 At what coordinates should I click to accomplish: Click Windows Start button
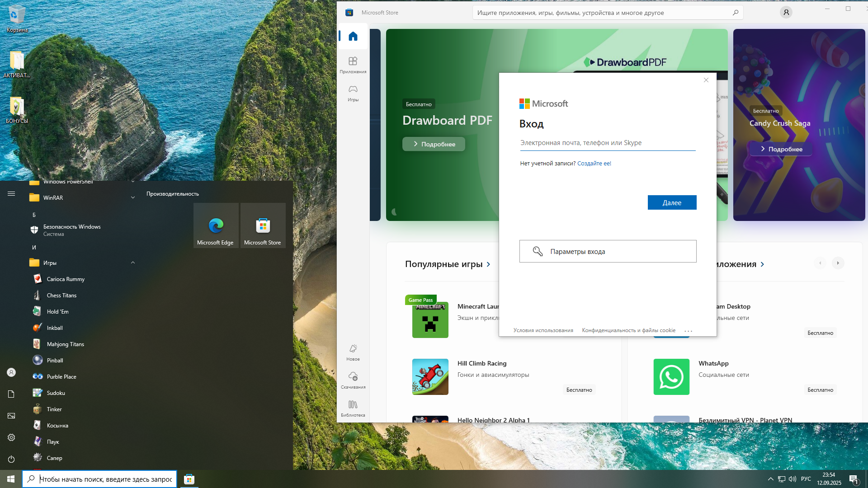coord(11,479)
